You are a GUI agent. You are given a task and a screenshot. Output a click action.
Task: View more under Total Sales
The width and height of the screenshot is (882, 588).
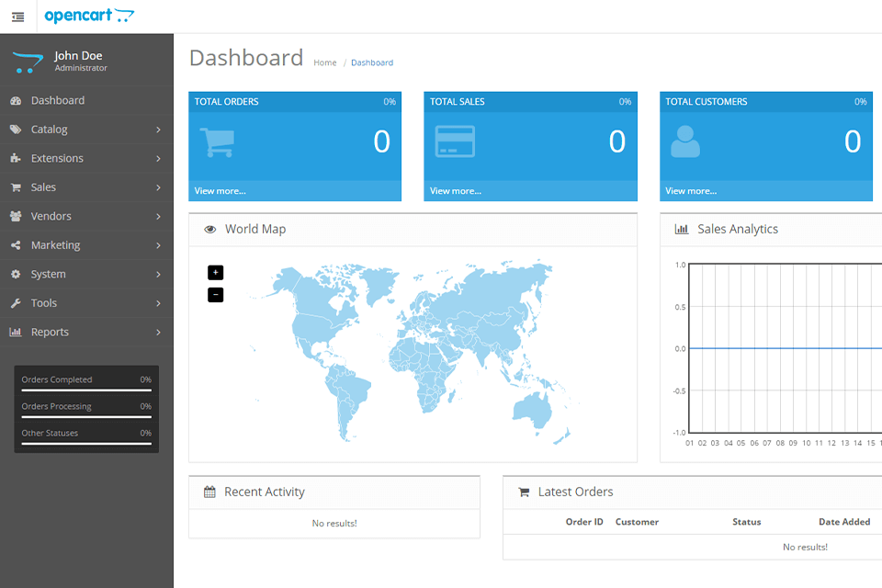[x=456, y=191]
